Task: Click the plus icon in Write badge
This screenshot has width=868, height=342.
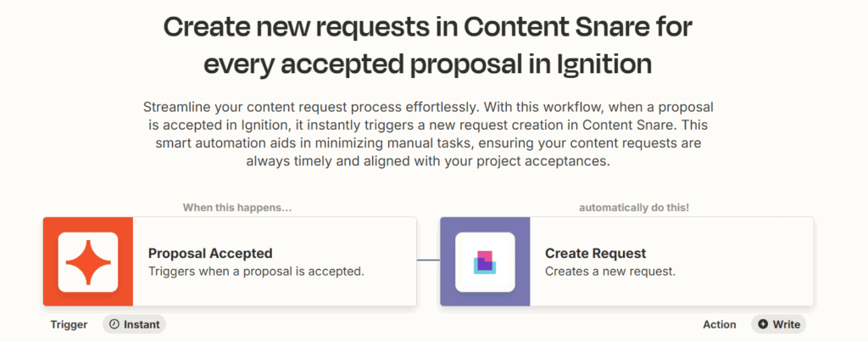Action: 763,324
